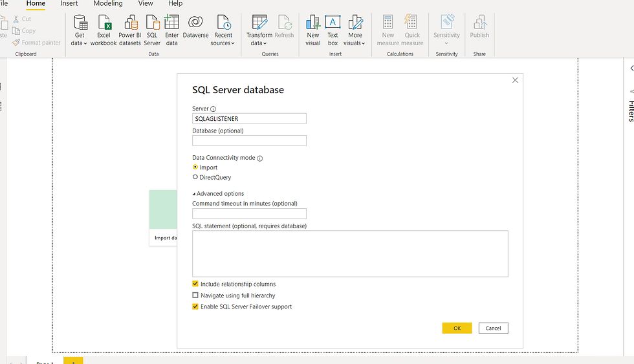Expand the Filters pane
The width and height of the screenshot is (634, 364).
point(631,69)
